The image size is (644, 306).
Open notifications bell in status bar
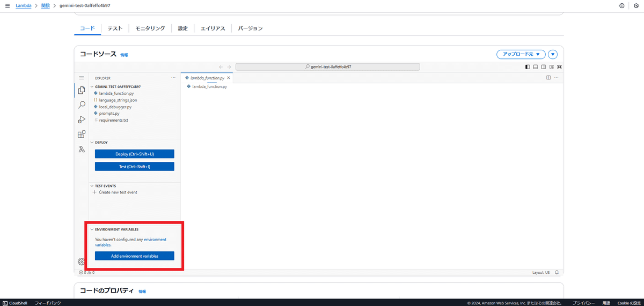click(x=557, y=272)
